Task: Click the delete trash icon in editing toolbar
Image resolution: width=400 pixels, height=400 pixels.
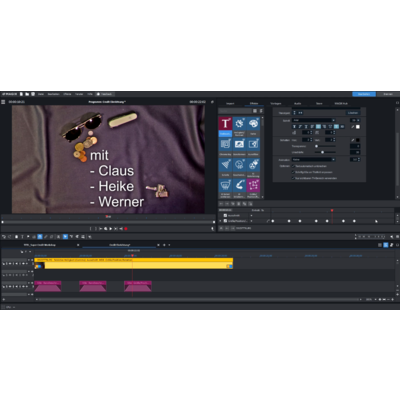Action: (16, 237)
